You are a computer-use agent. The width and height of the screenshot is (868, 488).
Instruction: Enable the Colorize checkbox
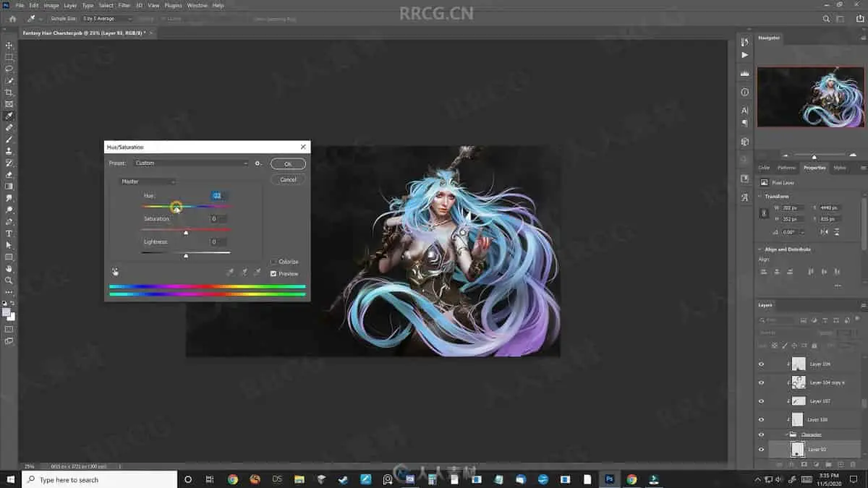point(273,262)
